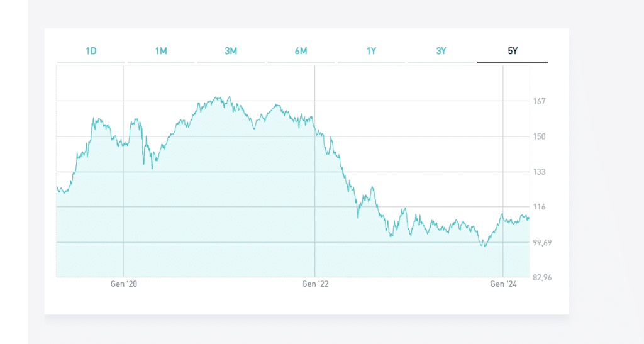Image resolution: width=644 pixels, height=344 pixels.
Task: Click the 133 value on the price axis
Action: (x=539, y=172)
